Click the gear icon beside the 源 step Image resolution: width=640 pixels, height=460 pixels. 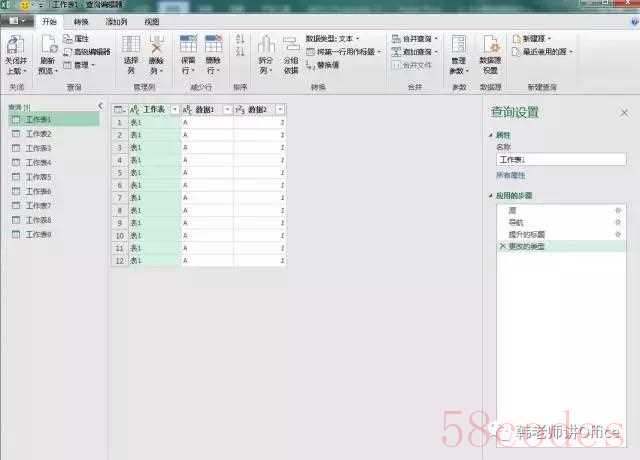tap(618, 210)
